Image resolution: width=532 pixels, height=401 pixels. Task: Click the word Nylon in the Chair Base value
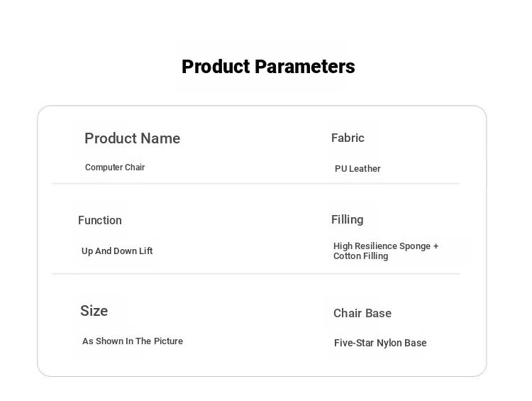(x=389, y=343)
